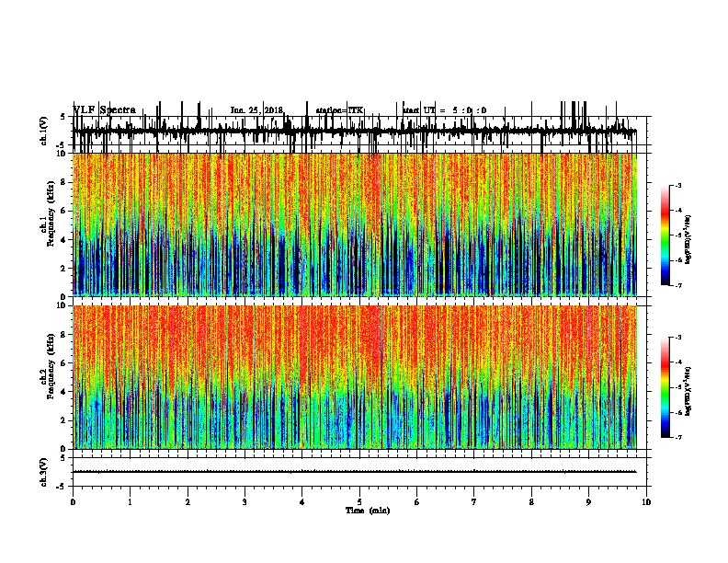Click the "4" kHz tick of ch.2 spectrogram

coord(63,392)
